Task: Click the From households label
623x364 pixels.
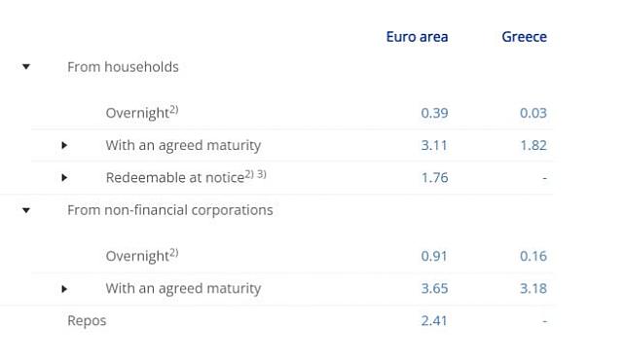Action: coord(123,67)
